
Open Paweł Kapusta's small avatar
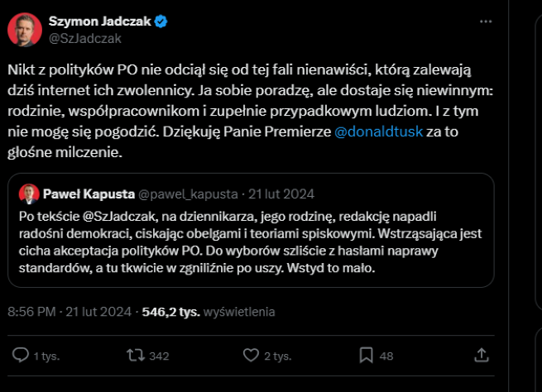coord(29,194)
